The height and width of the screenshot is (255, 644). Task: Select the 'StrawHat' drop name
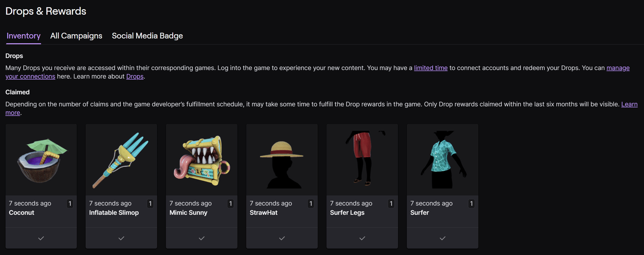(x=264, y=213)
